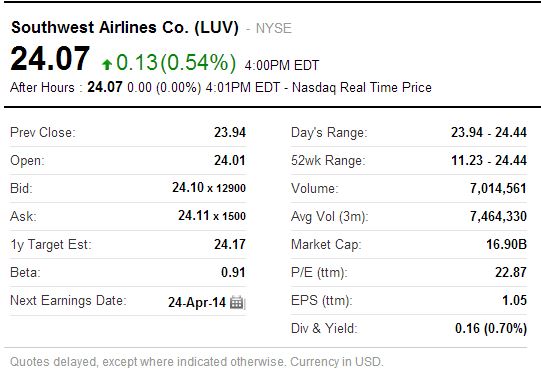Click the 24-Apr-14 earnings date
The height and width of the screenshot is (385, 541).
tap(197, 303)
